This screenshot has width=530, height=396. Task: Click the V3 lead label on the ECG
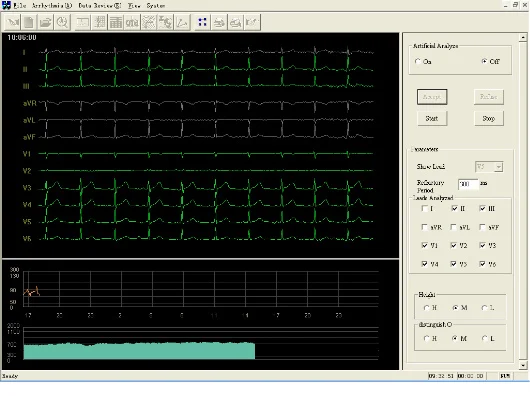27,188
